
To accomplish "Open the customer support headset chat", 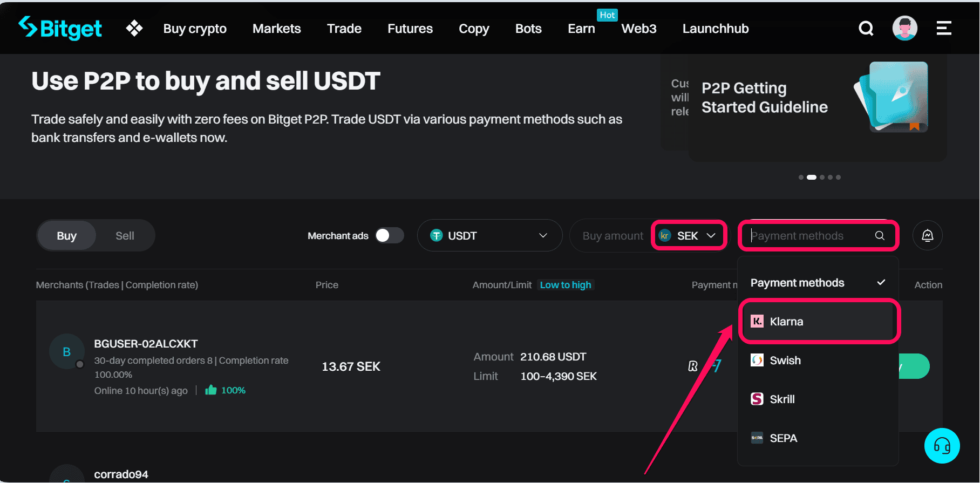I will click(x=942, y=446).
